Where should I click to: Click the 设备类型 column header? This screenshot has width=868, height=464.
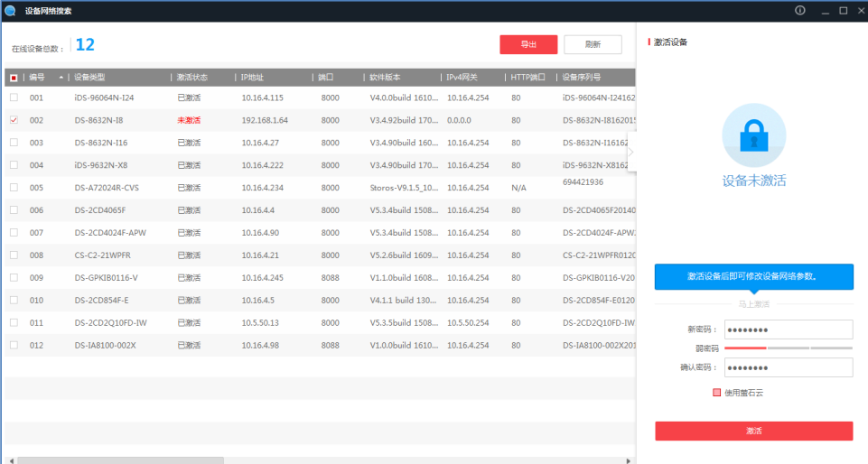[x=90, y=78]
